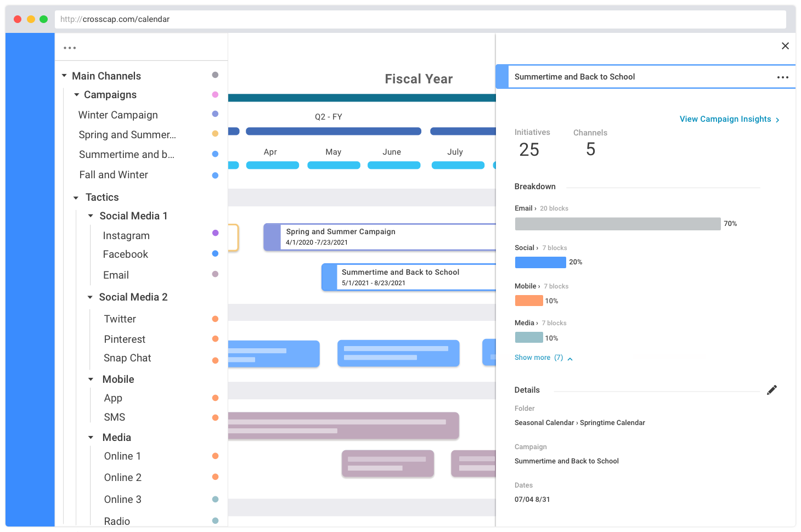
Task: Click the Apr month bar in timeline
Action: tap(273, 165)
